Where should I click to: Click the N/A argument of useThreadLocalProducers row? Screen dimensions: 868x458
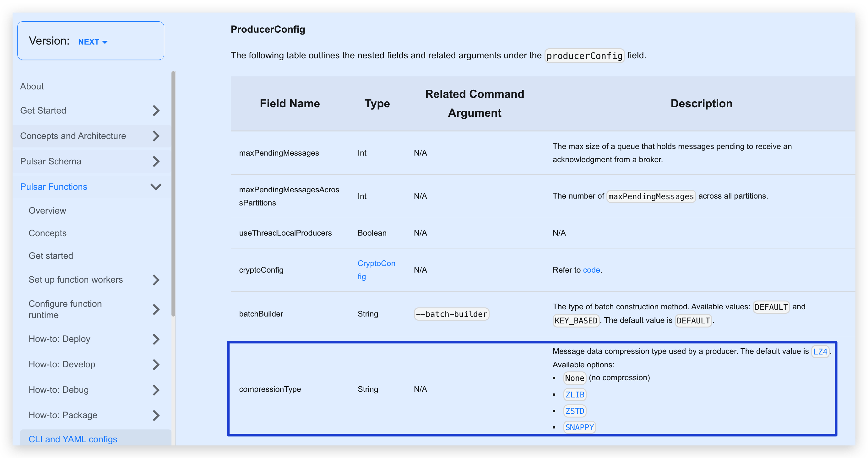[x=420, y=233]
